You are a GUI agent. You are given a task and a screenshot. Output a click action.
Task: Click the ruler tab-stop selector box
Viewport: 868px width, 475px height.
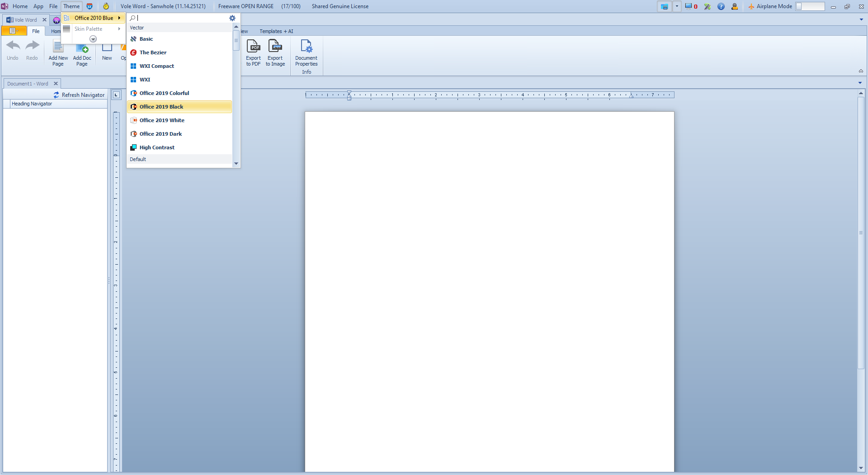(x=116, y=95)
